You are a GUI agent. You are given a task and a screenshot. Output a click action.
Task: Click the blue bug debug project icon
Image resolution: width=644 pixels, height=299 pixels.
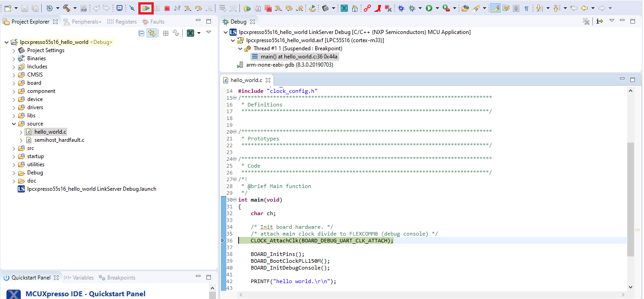[401, 8]
